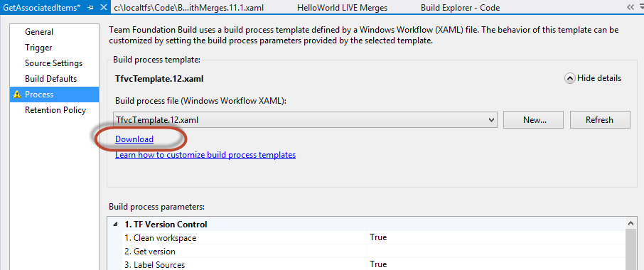The width and height of the screenshot is (644, 270).
Task: Open build process file dropdown
Action: [x=491, y=120]
